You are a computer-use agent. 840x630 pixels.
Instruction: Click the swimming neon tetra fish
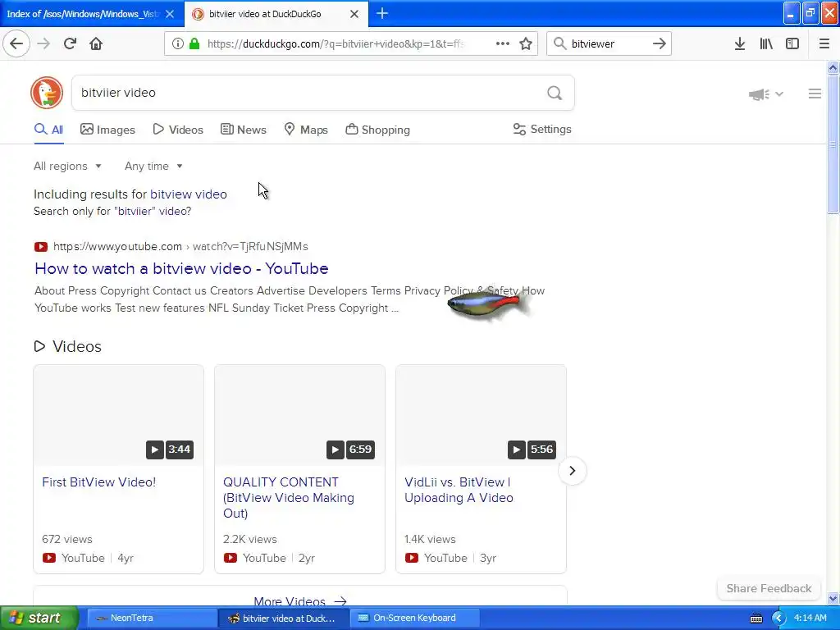489,305
